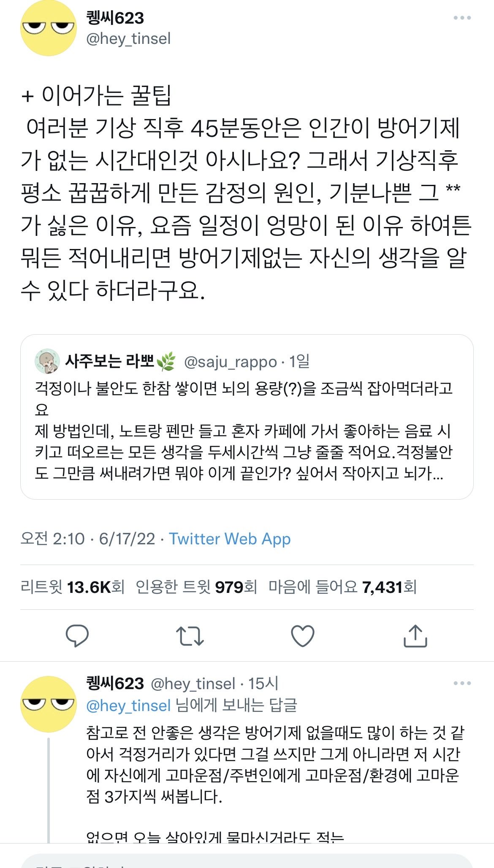Screen dimensions: 494x868
Task: Tap 사주보는 라뽀 small profile avatar
Action: pyautogui.click(x=47, y=362)
